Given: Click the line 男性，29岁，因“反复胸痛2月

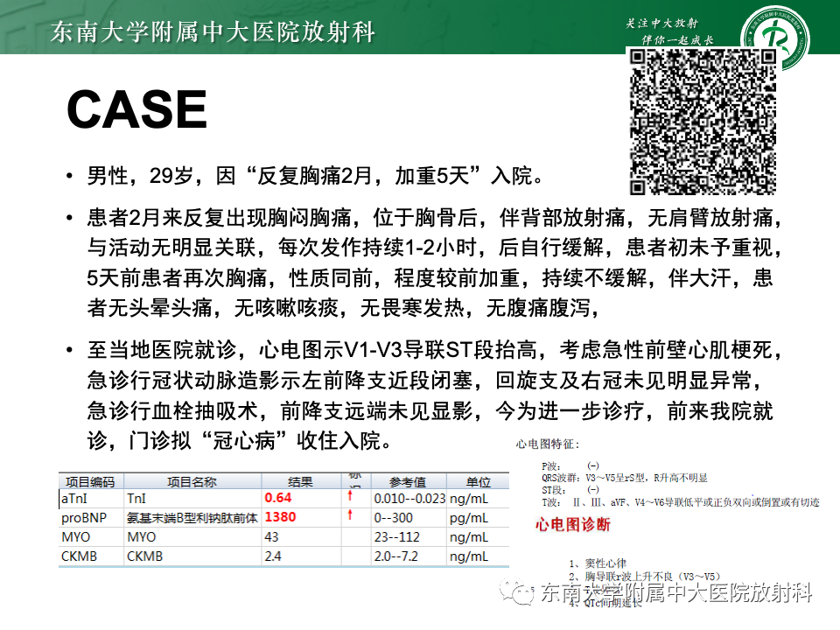Looking at the screenshot, I should 316,176.
